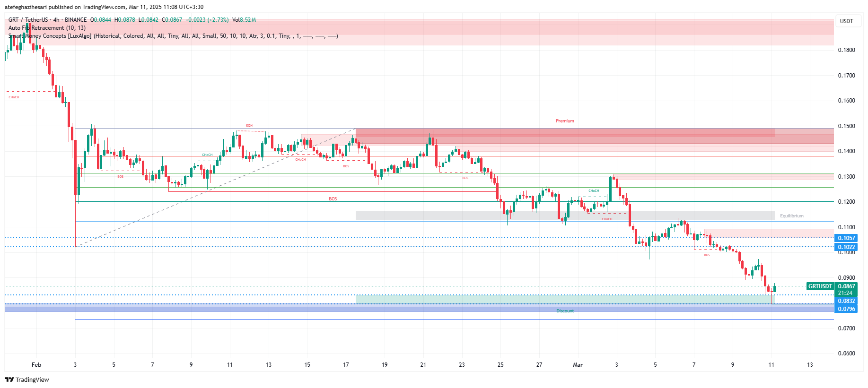Click the +0.0023 (+2.73%) change value
Image resolution: width=868 pixels, height=388 pixels.
(x=207, y=20)
